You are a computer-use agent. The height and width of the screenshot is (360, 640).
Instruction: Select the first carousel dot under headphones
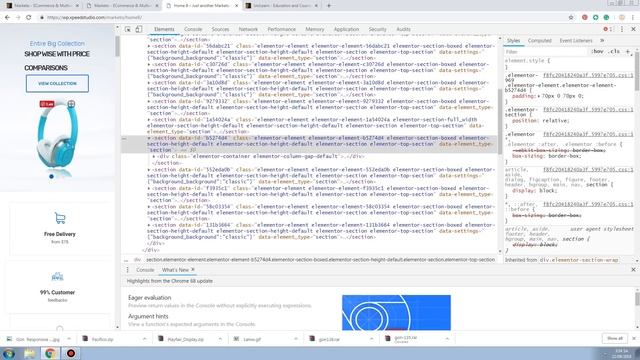point(51,176)
